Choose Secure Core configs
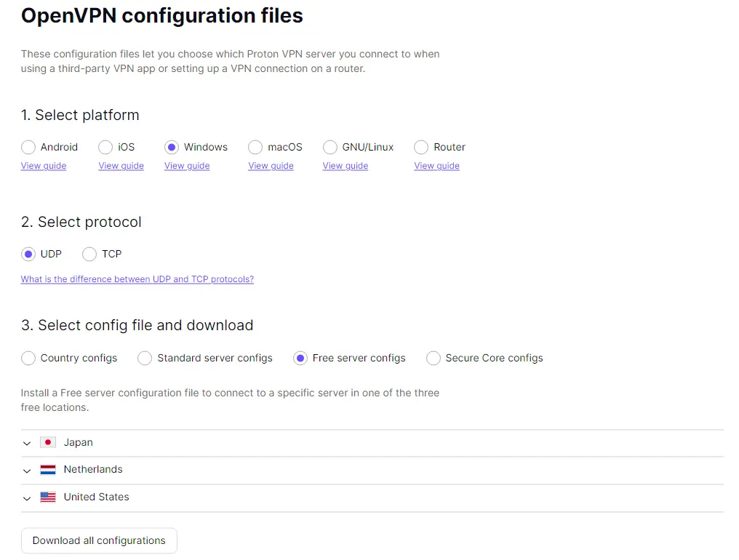The image size is (739, 560). pyautogui.click(x=434, y=359)
